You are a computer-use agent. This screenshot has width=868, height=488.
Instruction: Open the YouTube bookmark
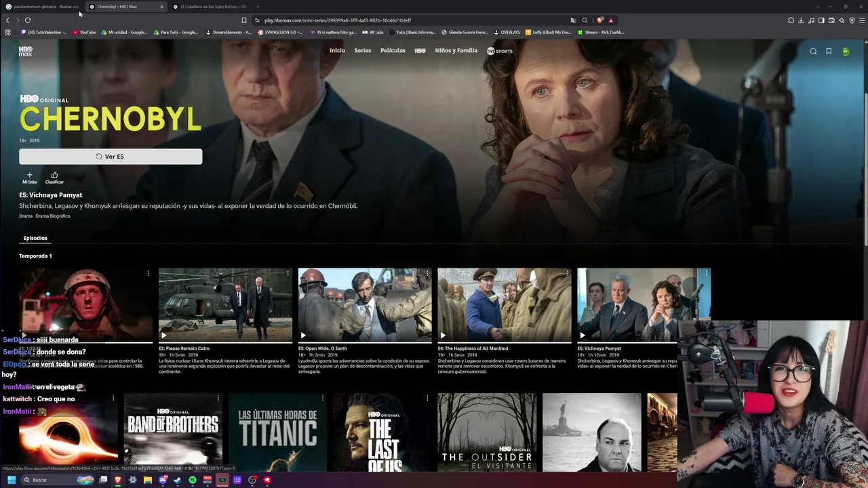tap(85, 32)
